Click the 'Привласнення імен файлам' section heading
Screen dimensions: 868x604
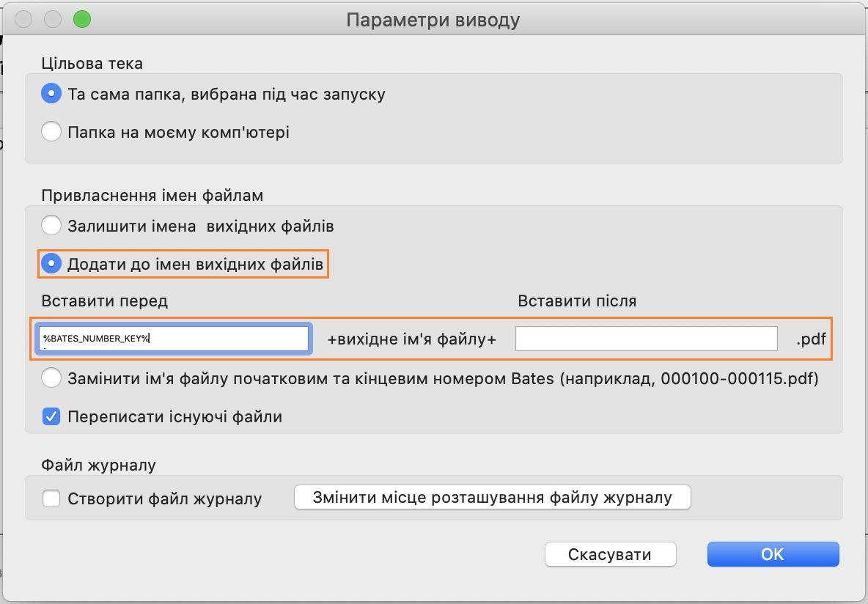click(152, 195)
